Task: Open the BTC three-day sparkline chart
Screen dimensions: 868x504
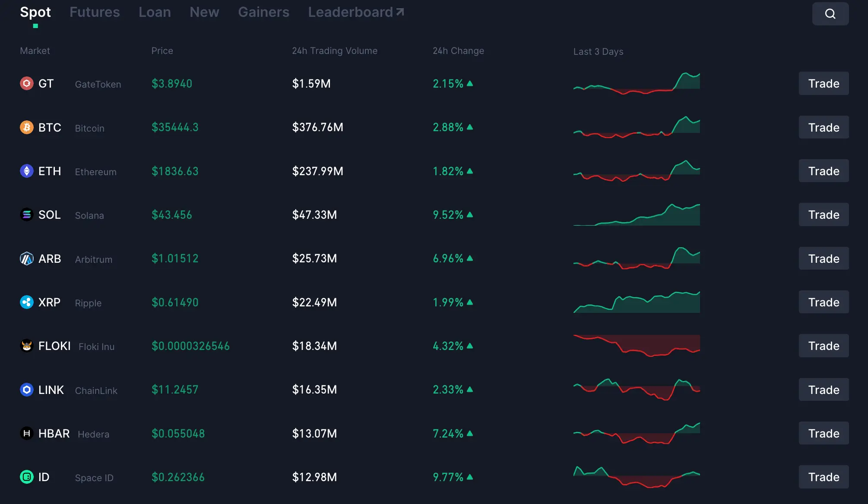Action: point(637,127)
